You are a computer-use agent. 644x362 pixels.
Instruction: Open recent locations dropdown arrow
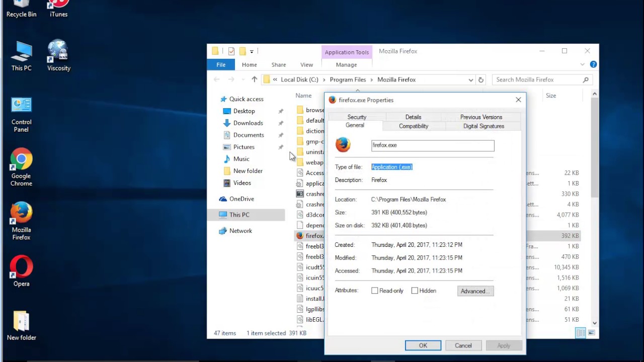(243, 79)
